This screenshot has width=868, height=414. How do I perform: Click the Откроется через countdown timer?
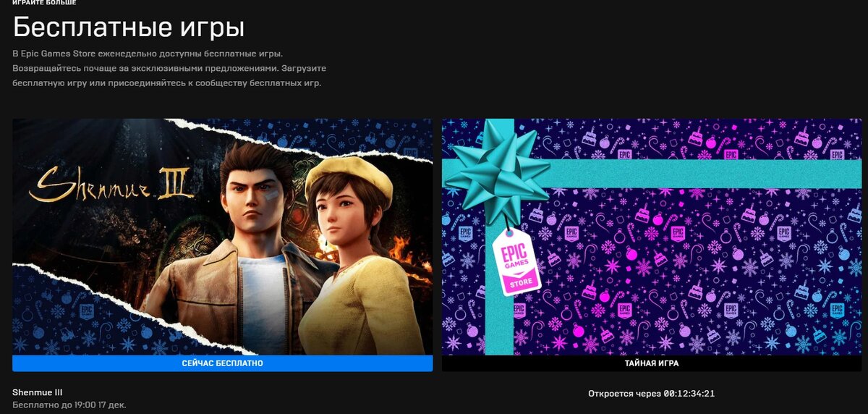coord(652,394)
